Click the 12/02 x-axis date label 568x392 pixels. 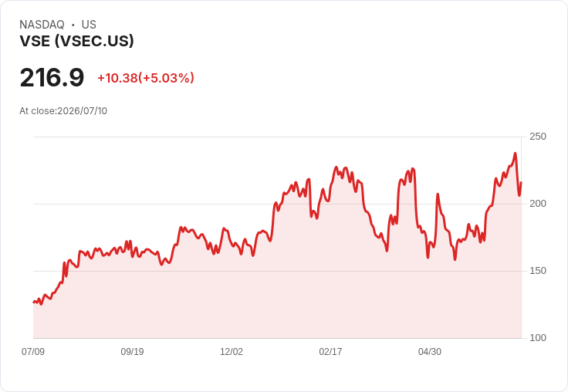(232, 352)
